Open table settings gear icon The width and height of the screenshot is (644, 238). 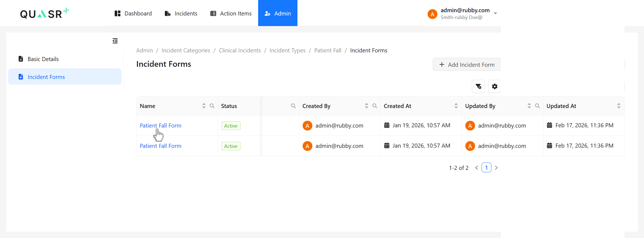[495, 87]
